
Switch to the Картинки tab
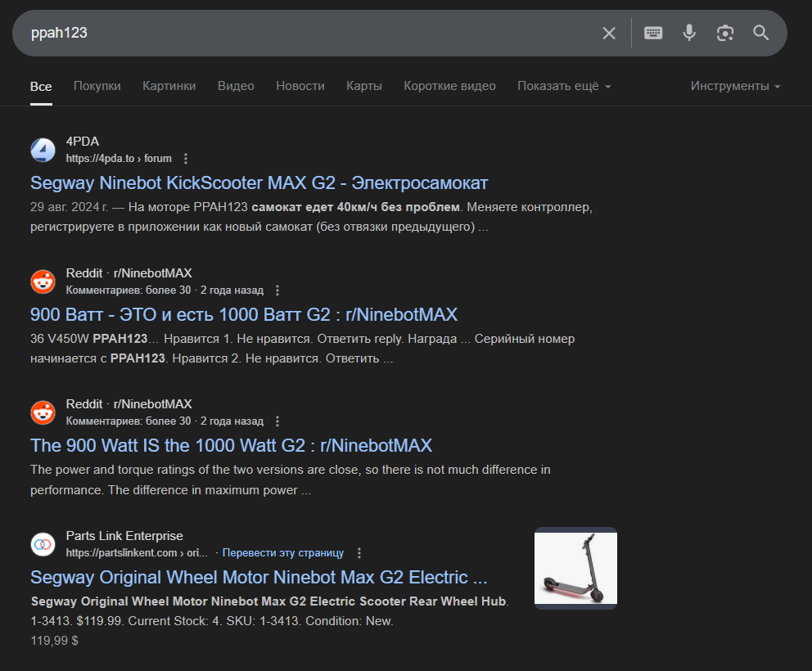point(169,86)
